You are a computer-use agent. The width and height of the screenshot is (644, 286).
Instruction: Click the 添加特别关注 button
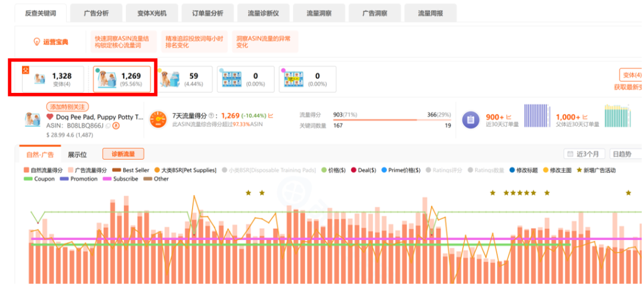pos(67,107)
